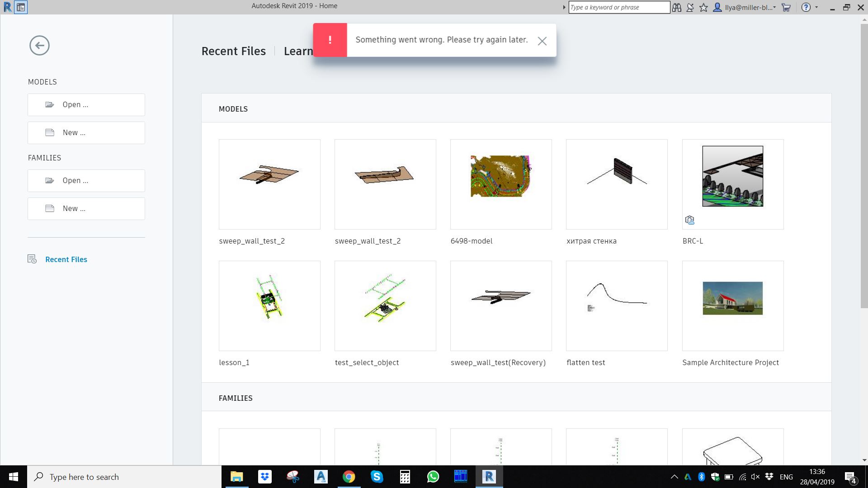Viewport: 868px width, 488px height.
Task: Click the binoculars search icon
Action: (676, 7)
